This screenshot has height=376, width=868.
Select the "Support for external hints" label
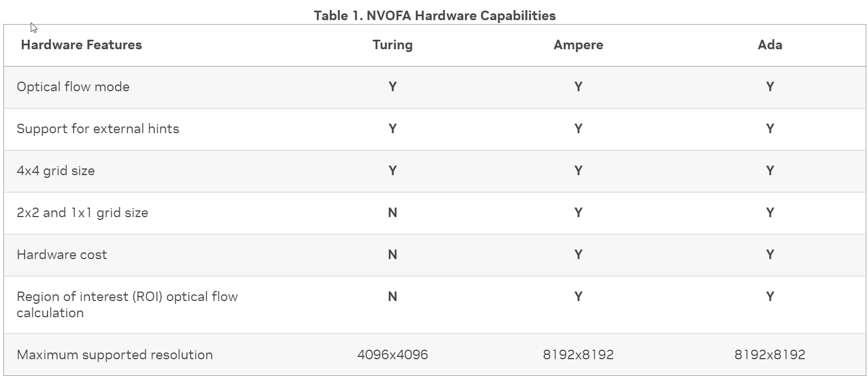98,129
